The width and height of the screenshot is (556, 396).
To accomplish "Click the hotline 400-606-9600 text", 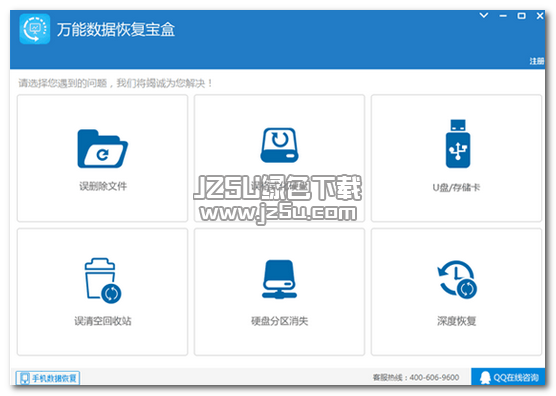I will pyautogui.click(x=434, y=378).
